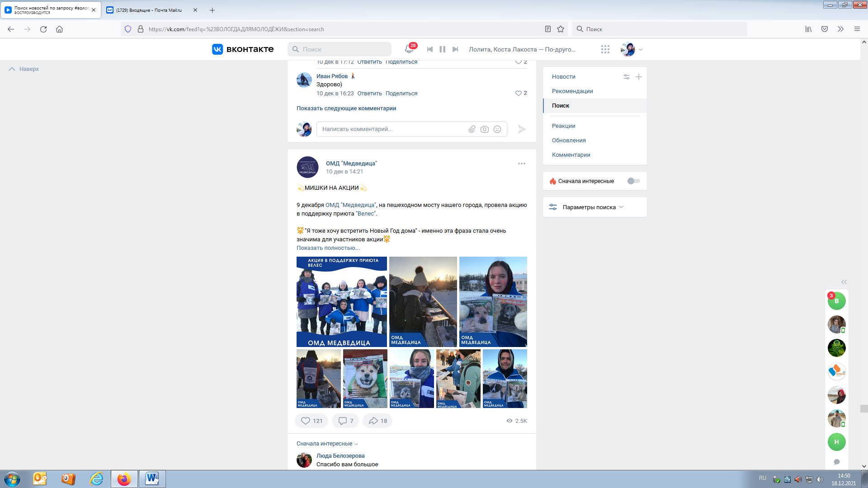Viewport: 868px width, 488px height.
Task: Skip to previous track in VK player
Action: click(430, 49)
